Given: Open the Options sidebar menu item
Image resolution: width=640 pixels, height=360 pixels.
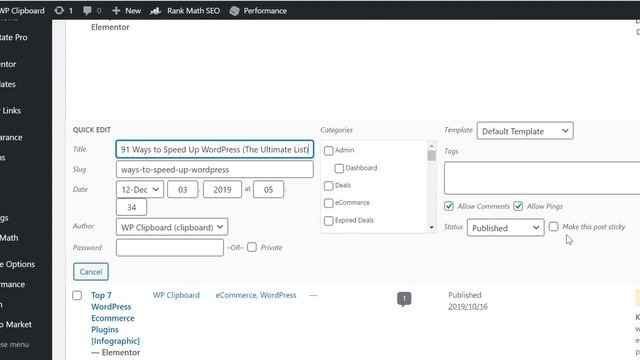Looking at the screenshot, I should [18, 264].
